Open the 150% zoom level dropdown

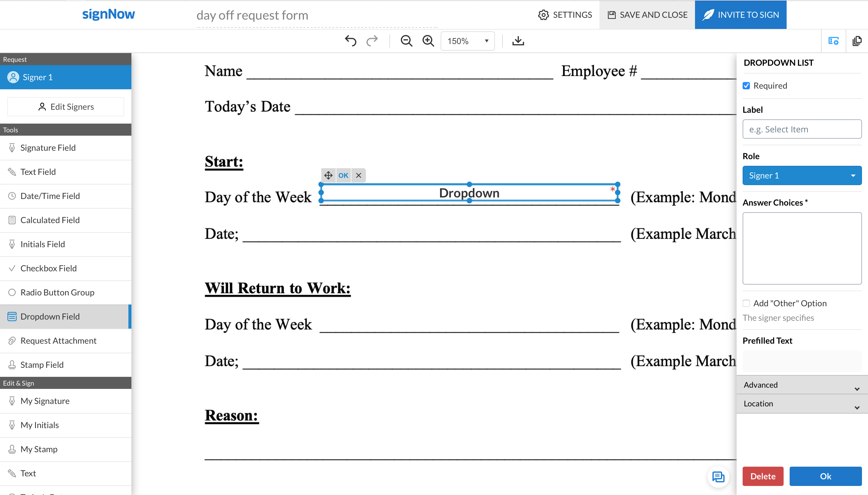[467, 41]
